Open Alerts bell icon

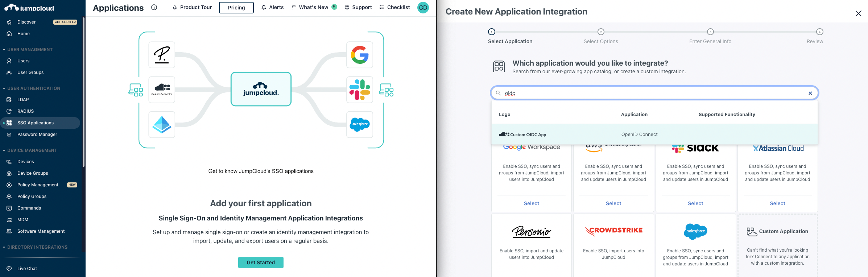click(264, 7)
